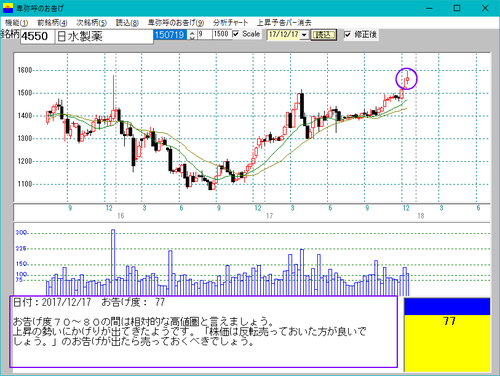
Task: Click the 日付：2017/12/17 text line
Action: (x=89, y=302)
